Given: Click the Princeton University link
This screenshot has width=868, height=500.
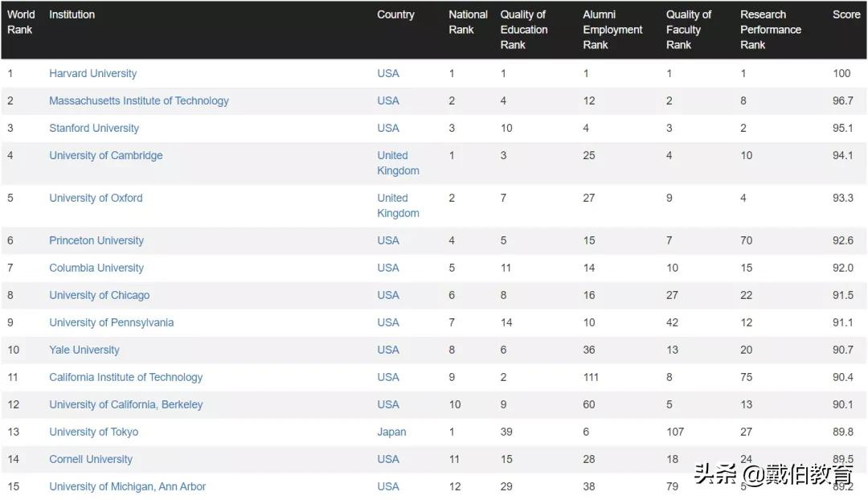Looking at the screenshot, I should pyautogui.click(x=96, y=240).
